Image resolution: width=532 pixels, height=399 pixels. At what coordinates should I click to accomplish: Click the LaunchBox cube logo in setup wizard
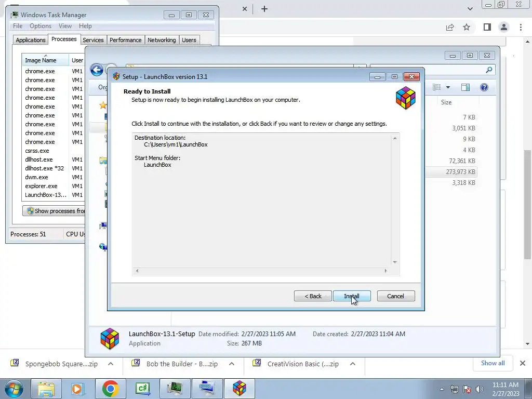pyautogui.click(x=405, y=98)
